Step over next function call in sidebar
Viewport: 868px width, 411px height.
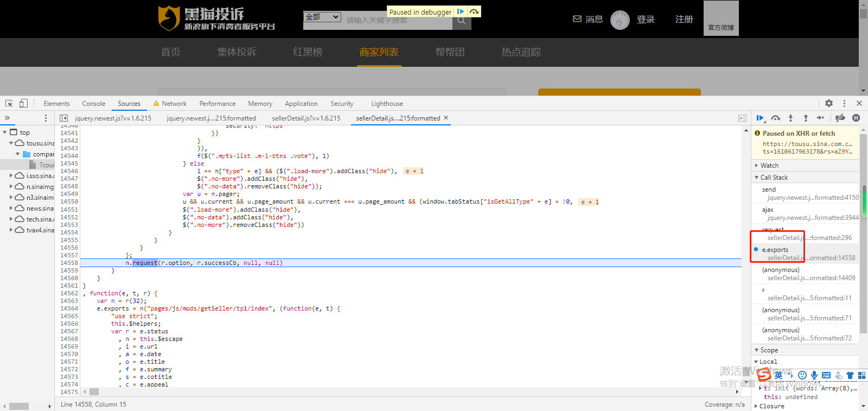(776, 118)
